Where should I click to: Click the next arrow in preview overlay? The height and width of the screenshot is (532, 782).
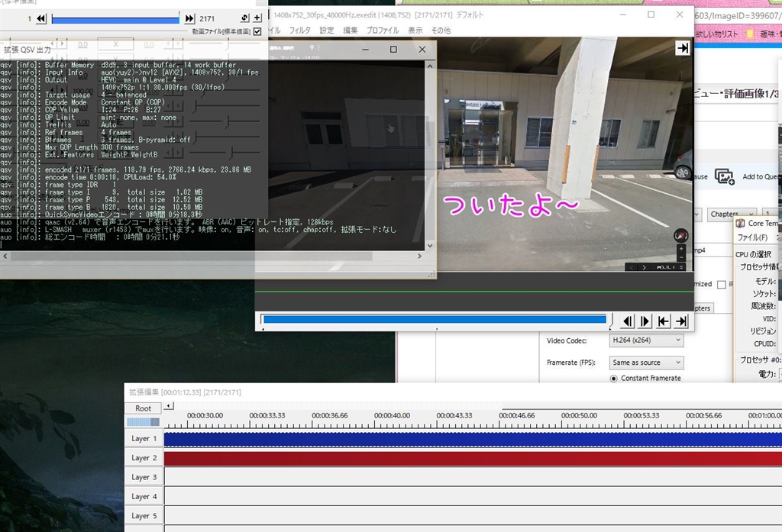click(644, 267)
